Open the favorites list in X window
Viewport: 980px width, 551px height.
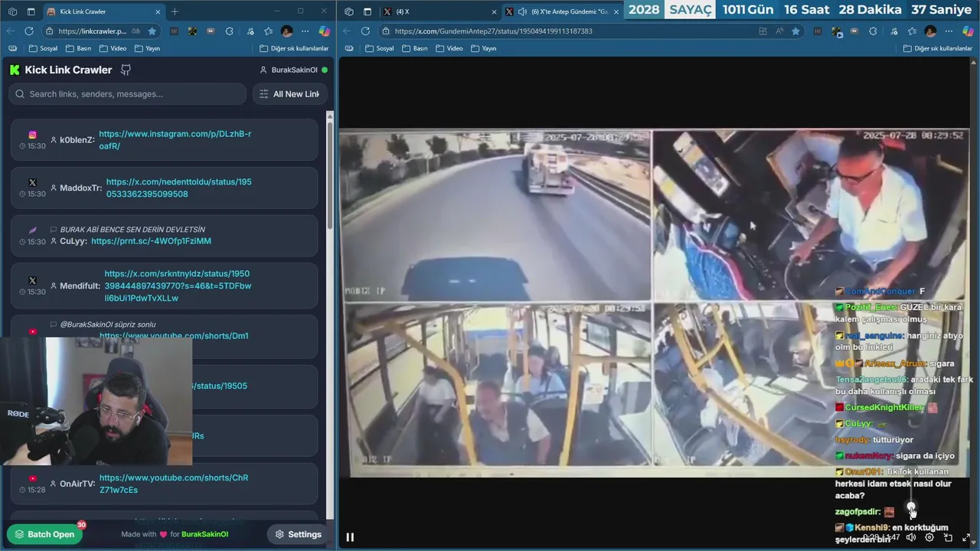[x=911, y=31]
